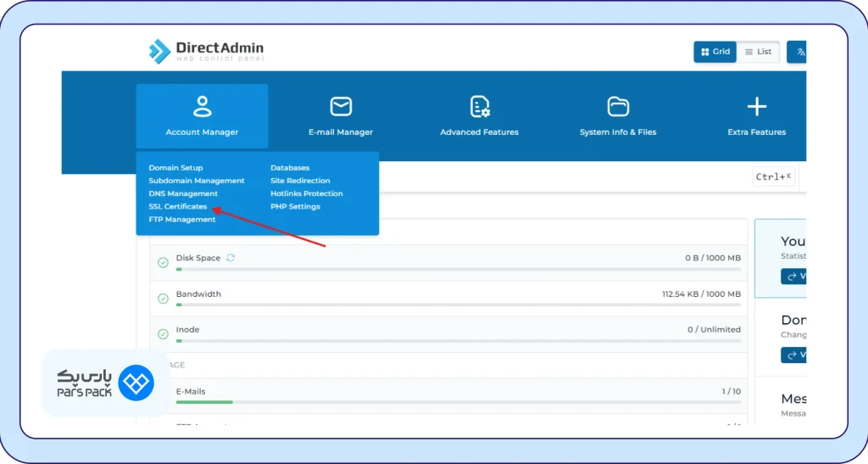Select the E-Mails '1 / 10' value

(x=732, y=391)
